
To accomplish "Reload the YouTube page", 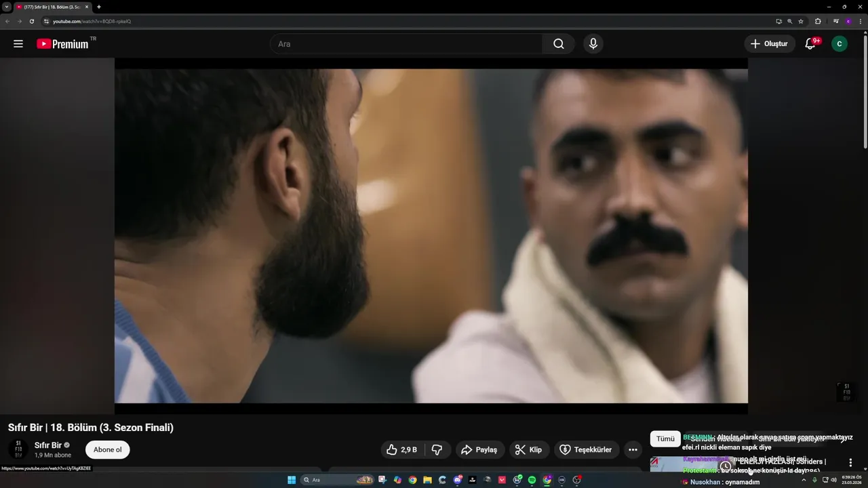I will 32,21.
